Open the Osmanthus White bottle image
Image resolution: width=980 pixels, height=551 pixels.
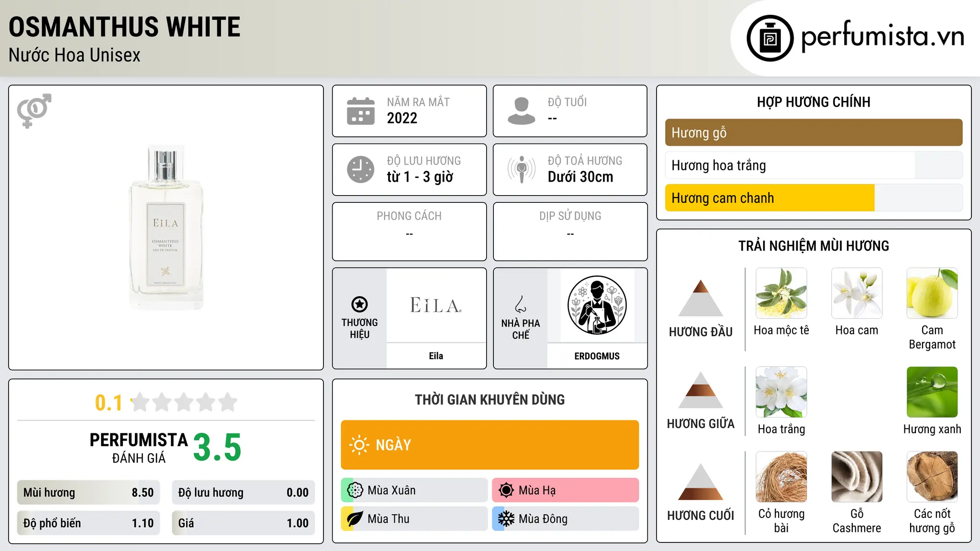(166, 228)
